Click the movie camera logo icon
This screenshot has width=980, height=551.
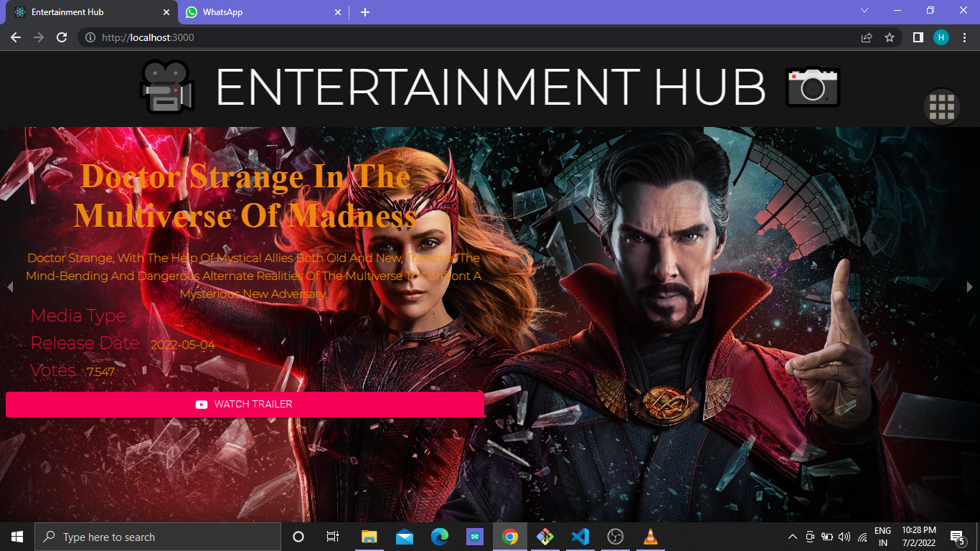click(166, 85)
